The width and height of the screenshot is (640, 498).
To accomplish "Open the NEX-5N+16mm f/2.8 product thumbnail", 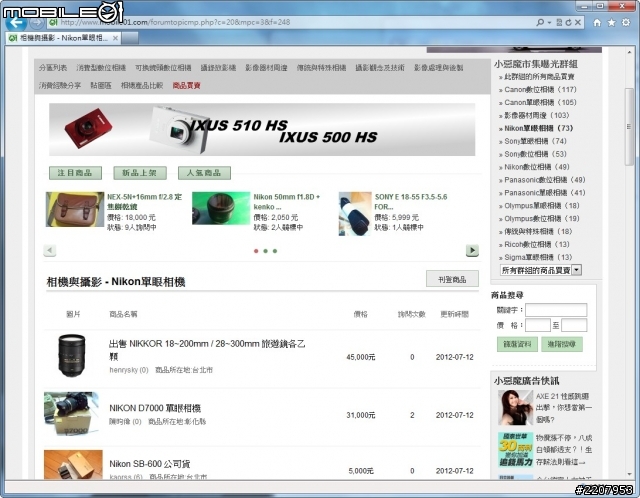I will click(75, 209).
